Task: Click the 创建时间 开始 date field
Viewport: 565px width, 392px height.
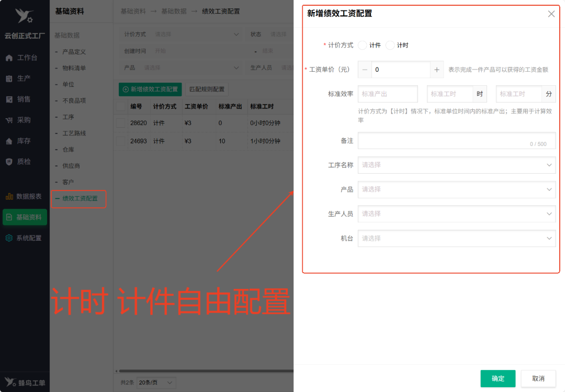Action: (202, 51)
